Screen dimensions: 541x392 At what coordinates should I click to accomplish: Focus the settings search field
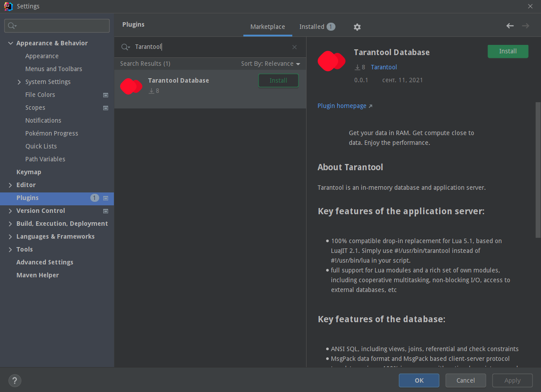coord(57,26)
